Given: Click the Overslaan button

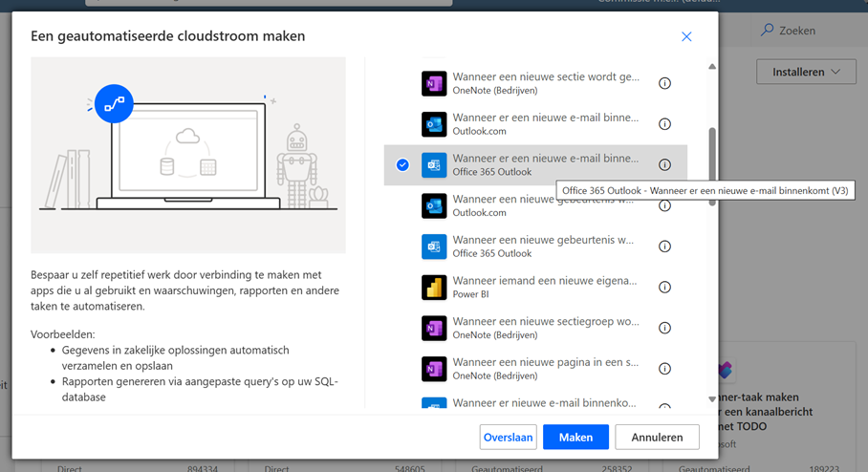Looking at the screenshot, I should tap(509, 438).
